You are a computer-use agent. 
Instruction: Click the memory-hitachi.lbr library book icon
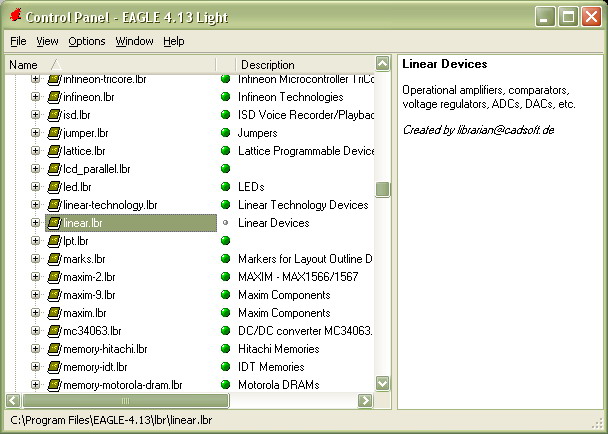54,349
